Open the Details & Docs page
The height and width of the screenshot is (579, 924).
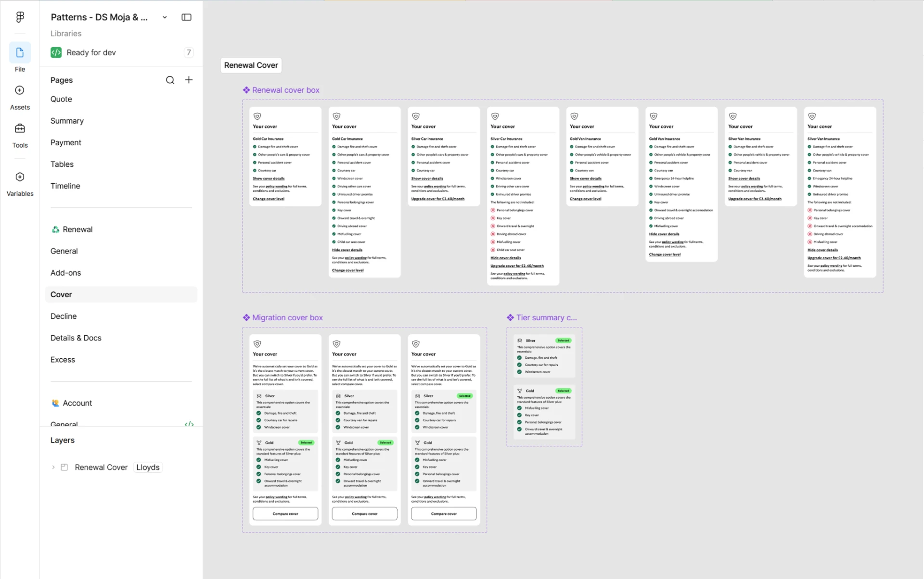click(76, 338)
